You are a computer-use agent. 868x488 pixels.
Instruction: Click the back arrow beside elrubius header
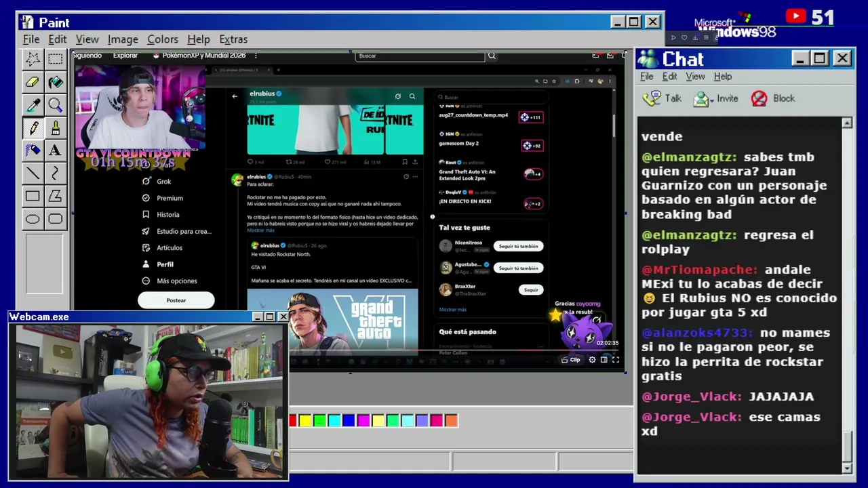coord(235,96)
